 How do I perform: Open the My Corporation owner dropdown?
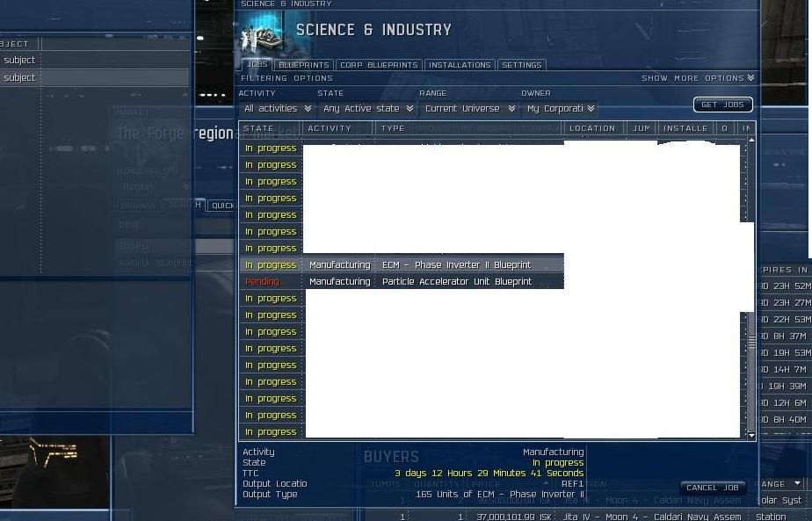(560, 108)
